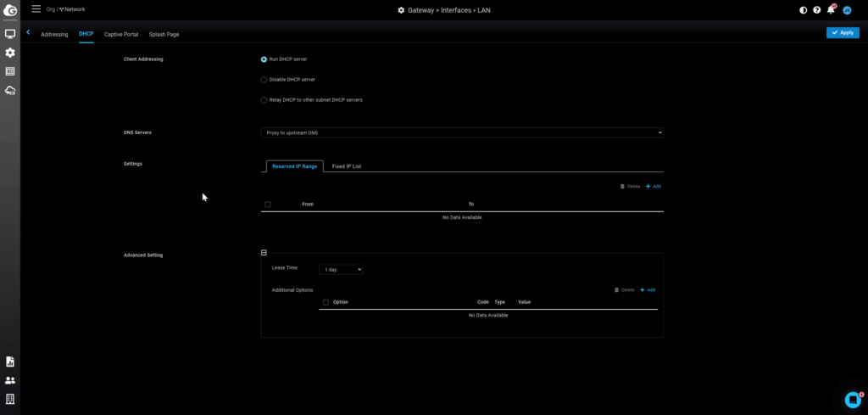This screenshot has width=868, height=415.
Task: Switch to the Fixed IP List tab
Action: point(347,166)
